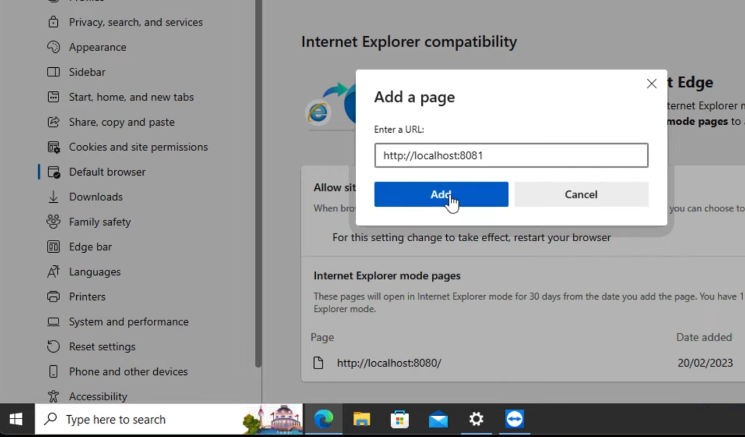Image resolution: width=745 pixels, height=437 pixels.
Task: Open File Explorer from the taskbar
Action: [x=362, y=419]
